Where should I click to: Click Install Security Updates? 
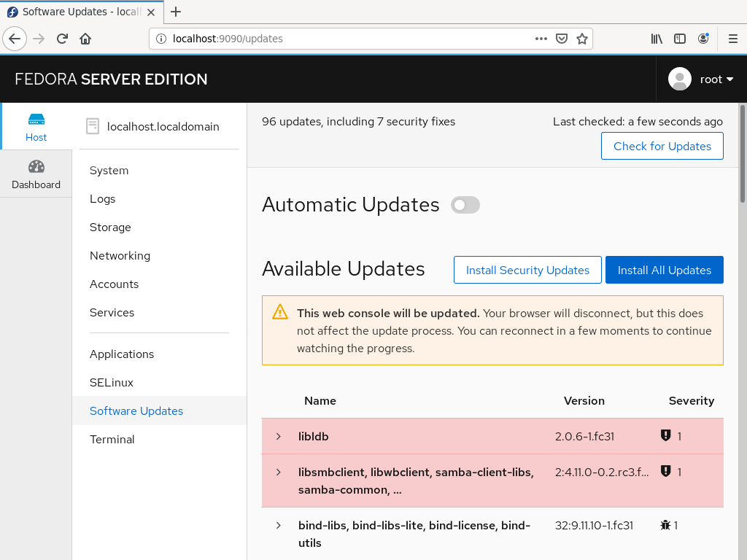(527, 270)
